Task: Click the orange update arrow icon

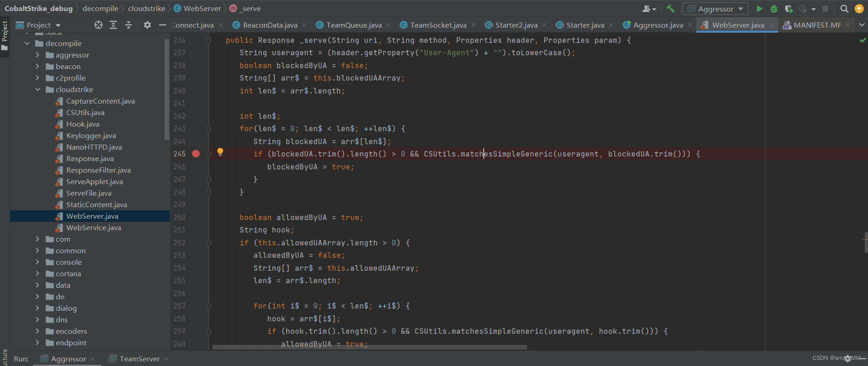Action: pyautogui.click(x=859, y=9)
